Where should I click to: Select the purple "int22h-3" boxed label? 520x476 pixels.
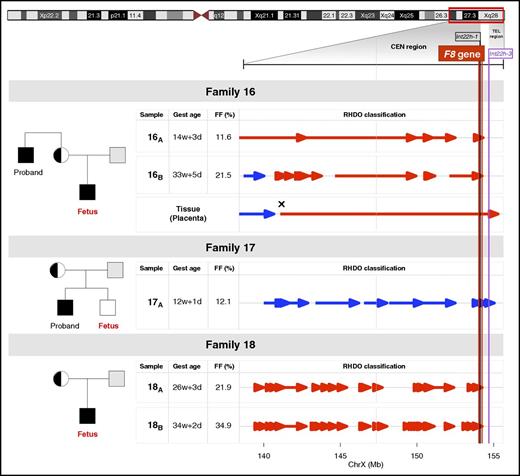500,54
